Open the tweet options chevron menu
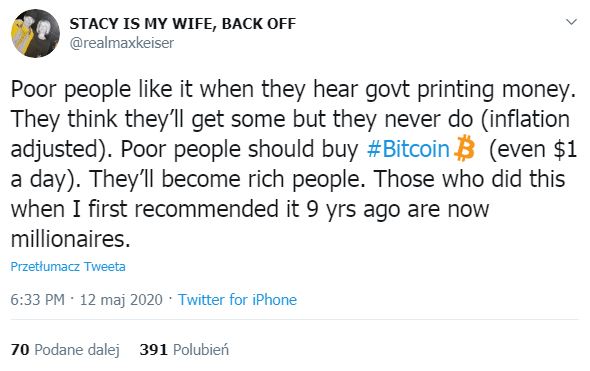The height and width of the screenshot is (371, 590). coord(572,22)
